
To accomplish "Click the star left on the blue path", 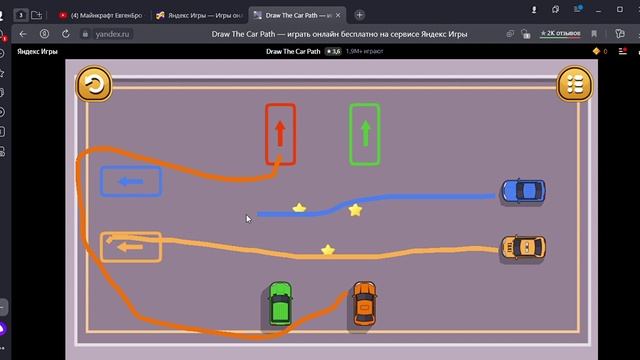I will 299,208.
